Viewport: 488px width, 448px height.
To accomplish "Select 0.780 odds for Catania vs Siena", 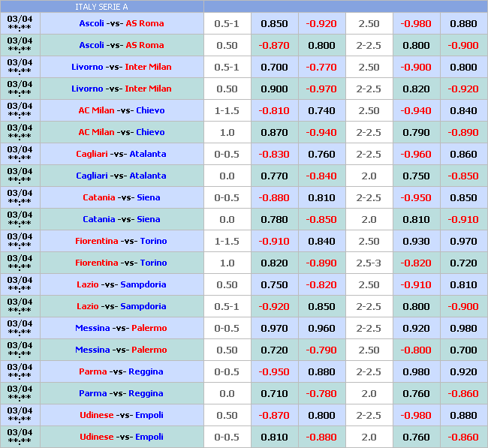I will click(x=274, y=219).
